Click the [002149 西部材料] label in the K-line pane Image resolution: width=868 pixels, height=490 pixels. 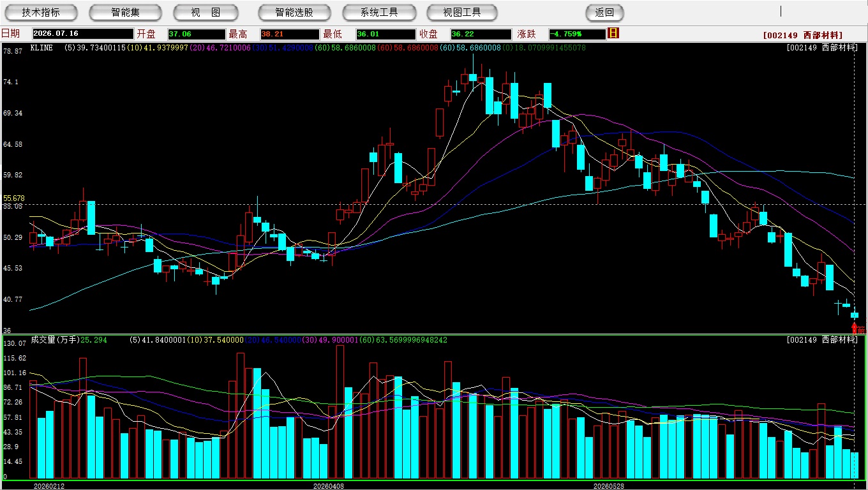(x=822, y=48)
